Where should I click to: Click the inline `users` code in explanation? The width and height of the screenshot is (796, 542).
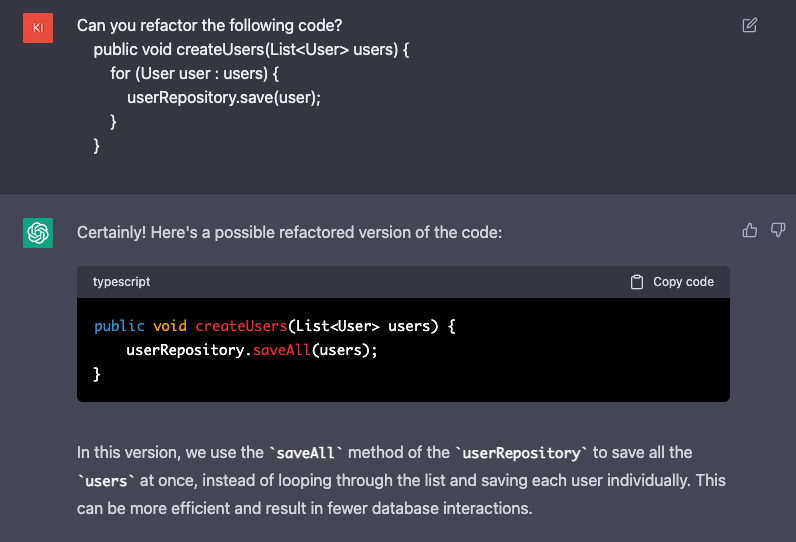click(106, 481)
